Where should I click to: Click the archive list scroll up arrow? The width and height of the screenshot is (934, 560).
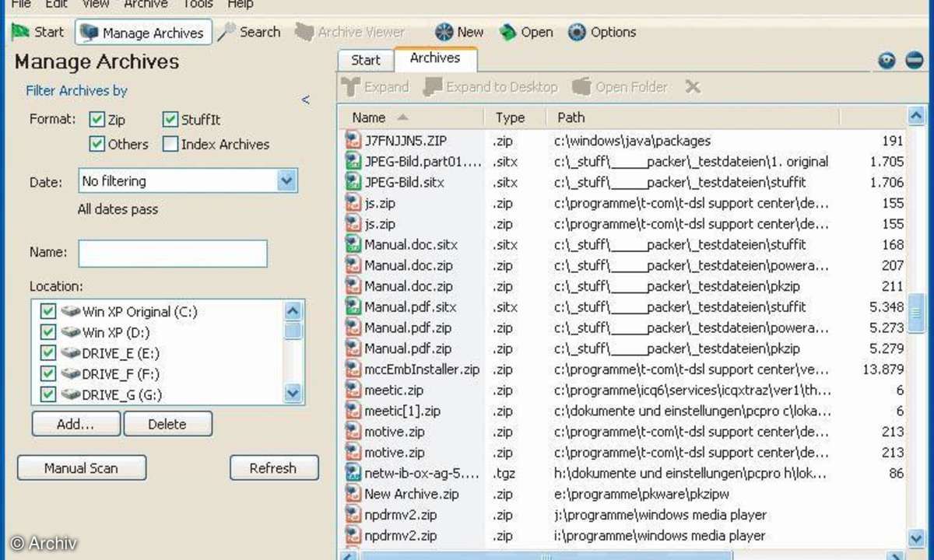917,117
